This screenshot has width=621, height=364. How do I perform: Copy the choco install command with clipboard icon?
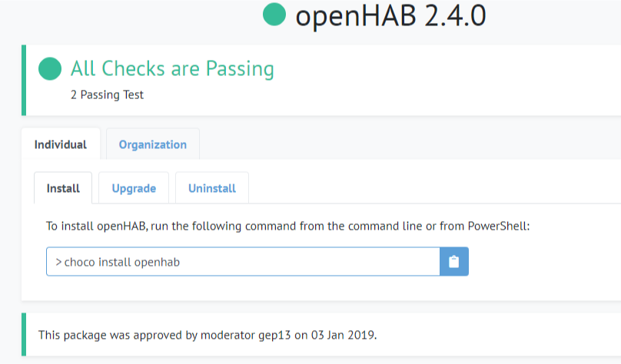[x=453, y=262]
